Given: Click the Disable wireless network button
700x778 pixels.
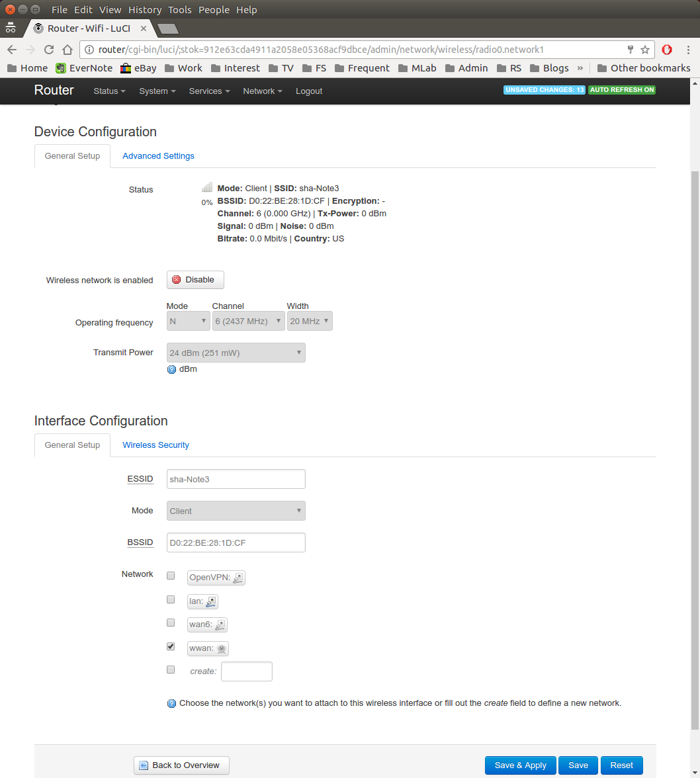Looking at the screenshot, I should 195,280.
